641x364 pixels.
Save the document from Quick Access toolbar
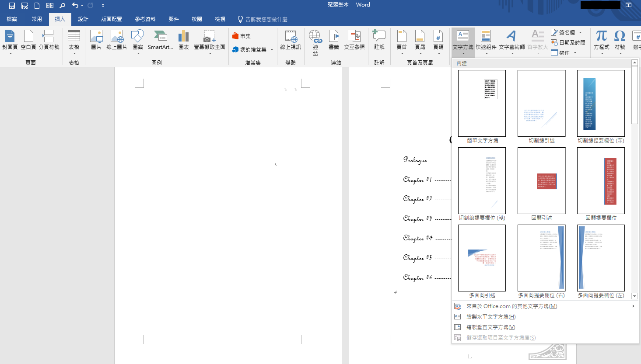[x=10, y=5]
